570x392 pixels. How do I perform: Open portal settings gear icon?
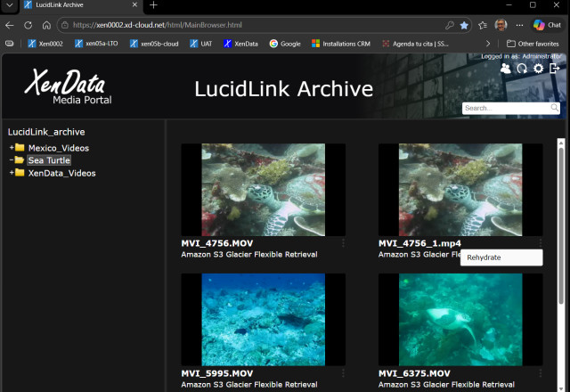(538, 69)
